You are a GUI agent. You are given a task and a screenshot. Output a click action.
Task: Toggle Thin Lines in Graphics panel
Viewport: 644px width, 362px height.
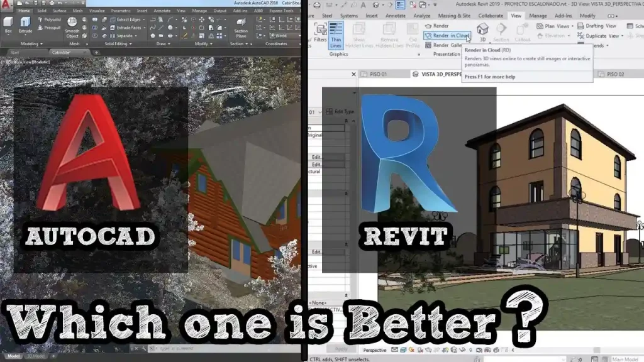point(336,35)
